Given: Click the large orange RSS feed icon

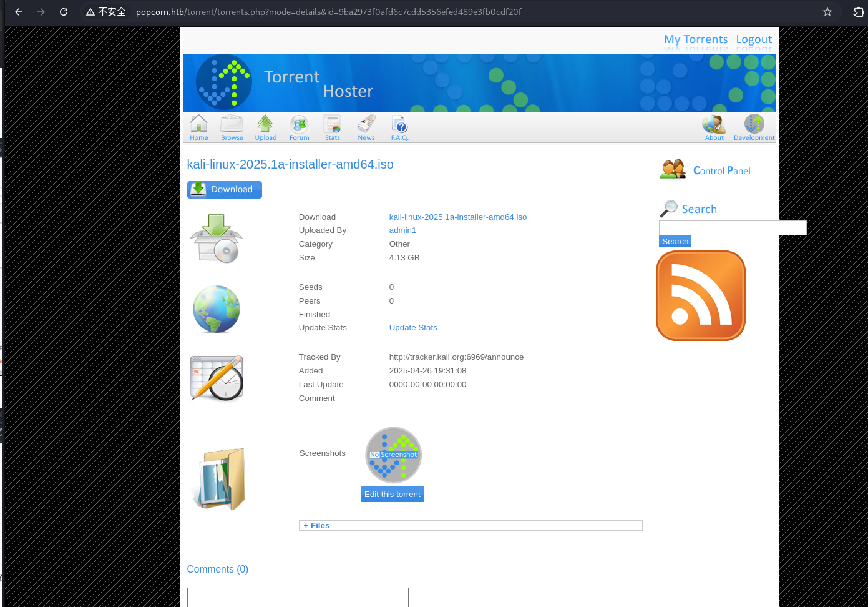Looking at the screenshot, I should [701, 295].
